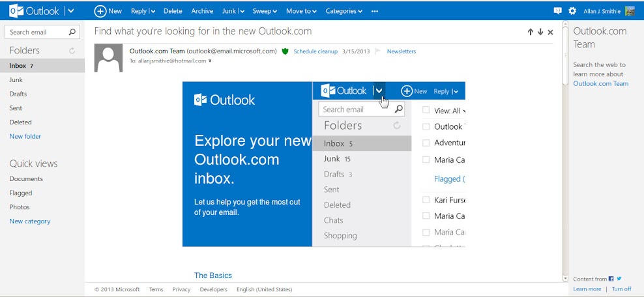This screenshot has height=297, width=644.
Task: Open the Categories menu
Action: (x=344, y=11)
